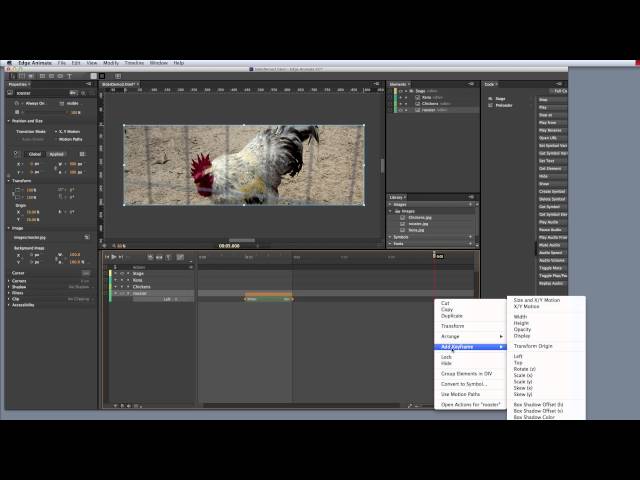
Task: Select the Global positioning toggle
Action: 35,154
